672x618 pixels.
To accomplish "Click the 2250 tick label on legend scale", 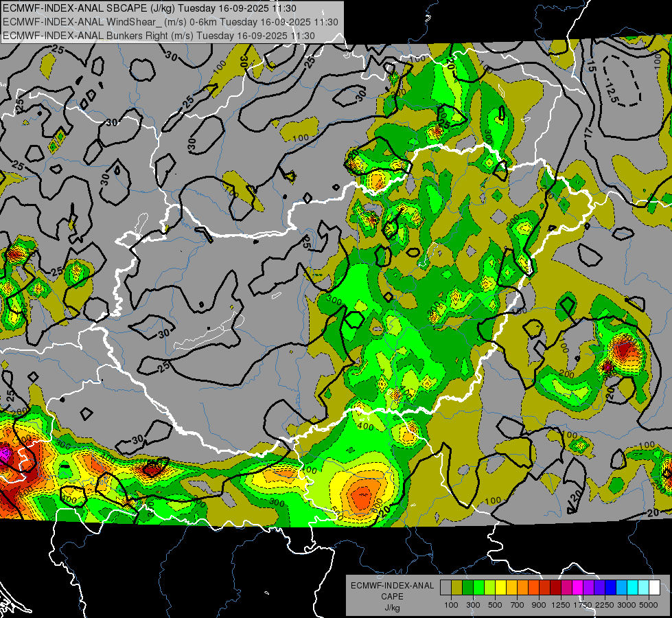I will pyautogui.click(x=605, y=605).
